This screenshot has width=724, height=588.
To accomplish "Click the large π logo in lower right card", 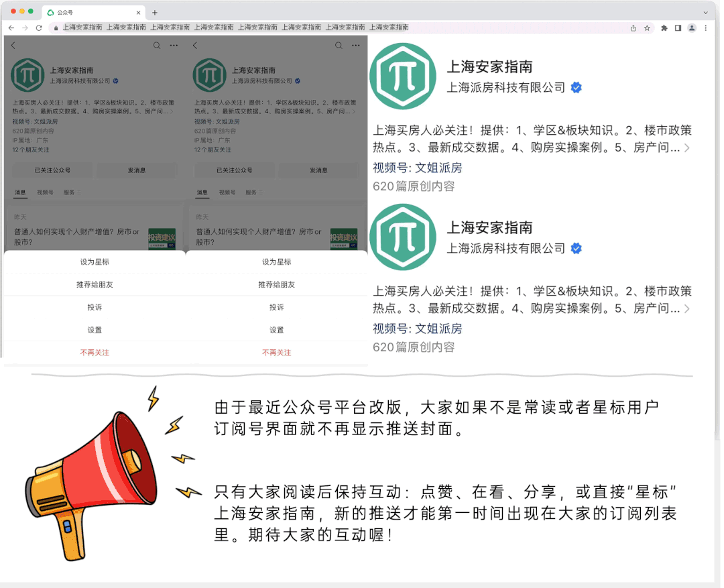I will point(403,237).
